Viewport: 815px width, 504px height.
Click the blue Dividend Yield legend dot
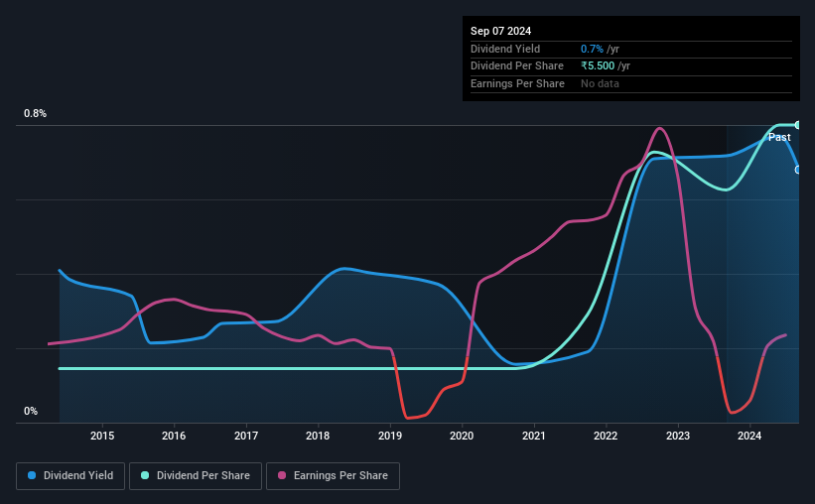(x=32, y=475)
